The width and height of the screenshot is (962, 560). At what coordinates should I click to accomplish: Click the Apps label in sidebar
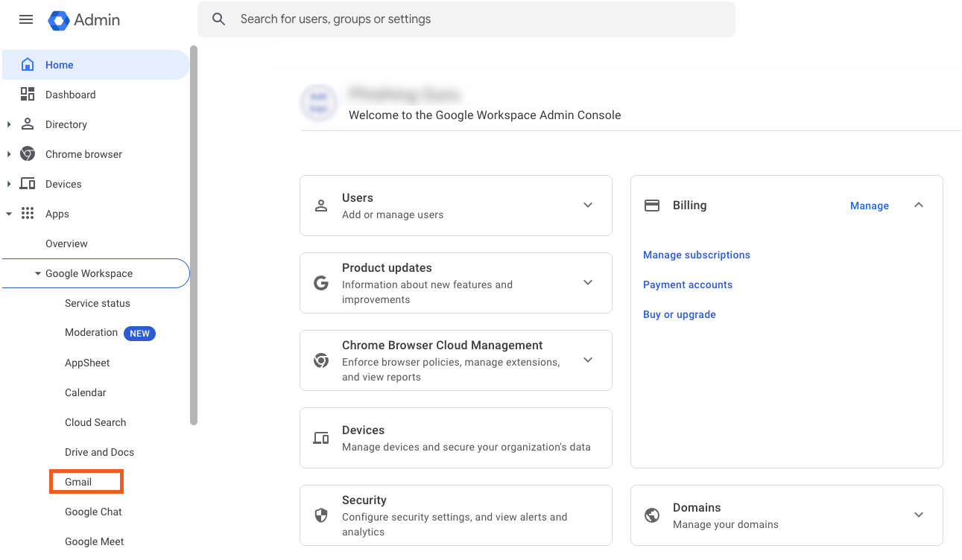coord(57,214)
